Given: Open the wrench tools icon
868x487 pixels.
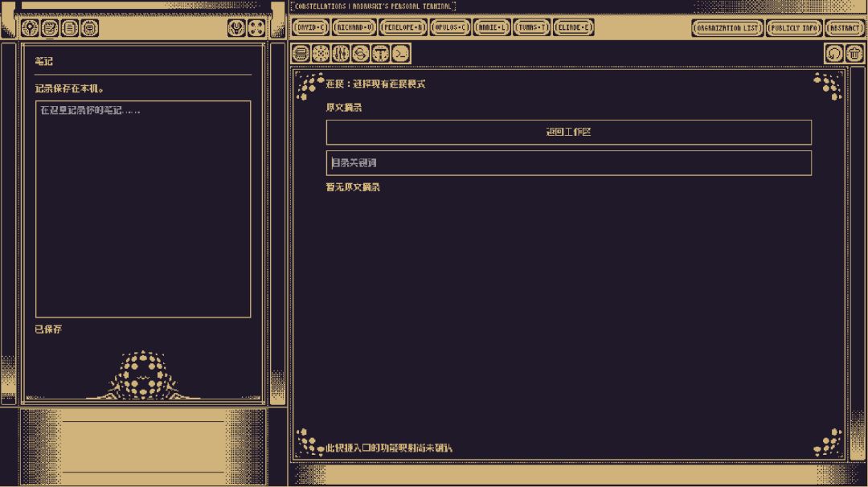Looking at the screenshot, I should [236, 27].
